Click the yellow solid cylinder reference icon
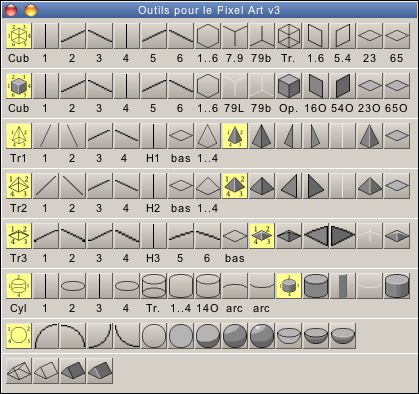Viewport: 419px width, 394px height. click(289, 286)
